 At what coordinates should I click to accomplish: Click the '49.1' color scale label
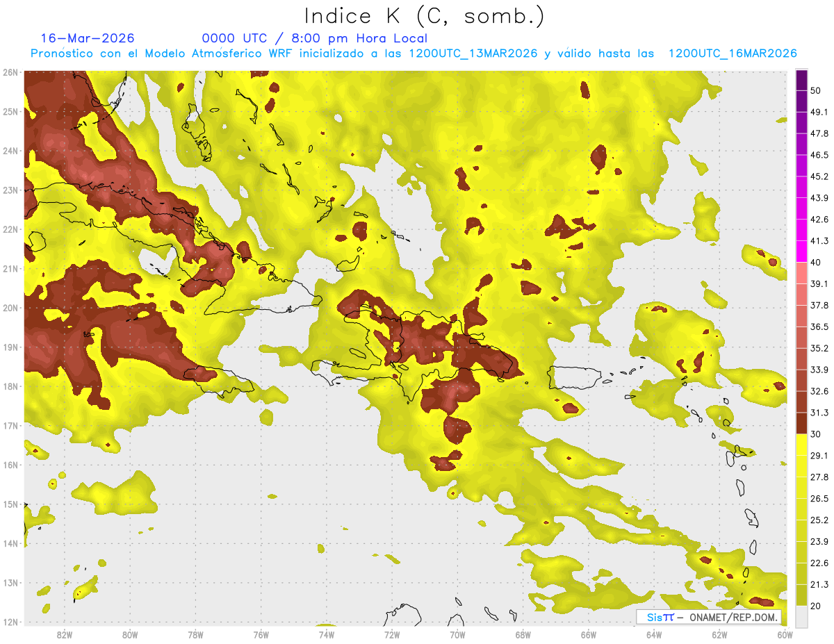pyautogui.click(x=819, y=112)
